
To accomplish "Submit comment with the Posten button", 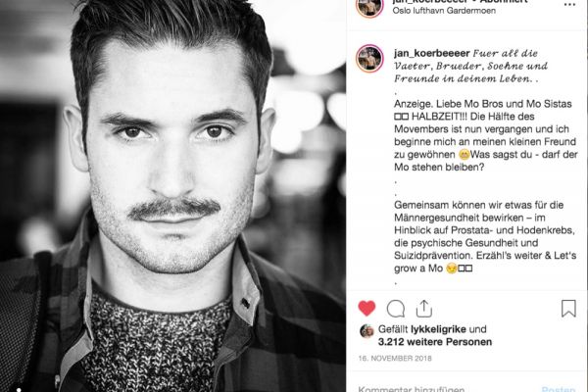I will (x=559, y=389).
